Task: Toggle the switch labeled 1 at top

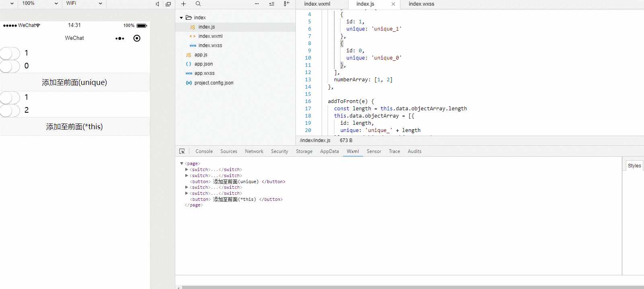Action: coord(10,53)
